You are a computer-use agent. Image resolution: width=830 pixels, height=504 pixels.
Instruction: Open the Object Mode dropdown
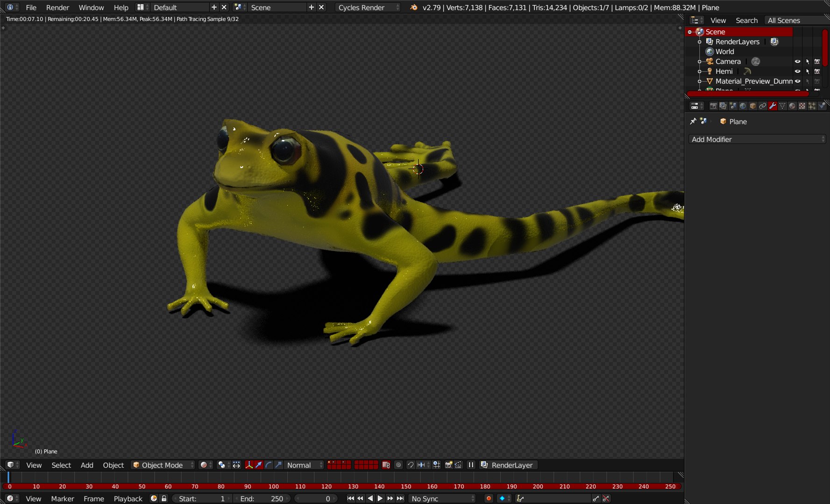tap(163, 465)
